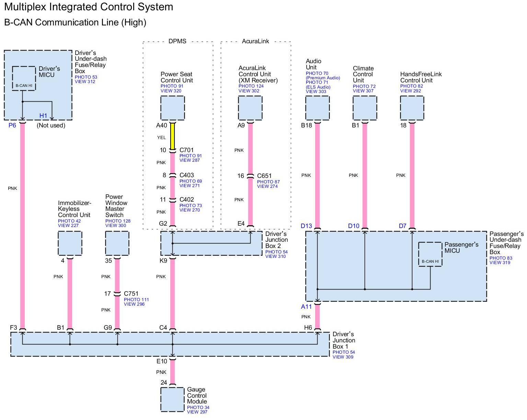Open VIEW 320 under Power Seat Control Unit

click(x=171, y=91)
